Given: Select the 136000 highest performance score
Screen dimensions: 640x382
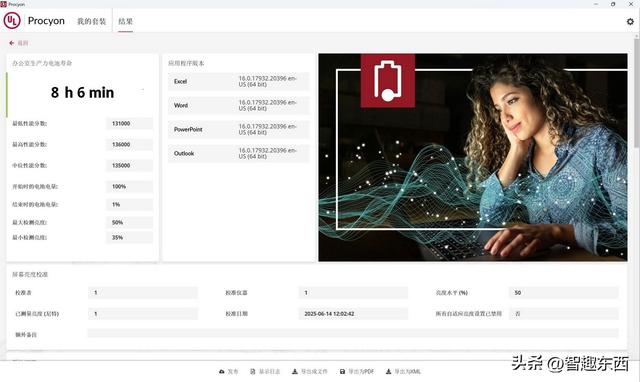Looking at the screenshot, I should [129, 144].
